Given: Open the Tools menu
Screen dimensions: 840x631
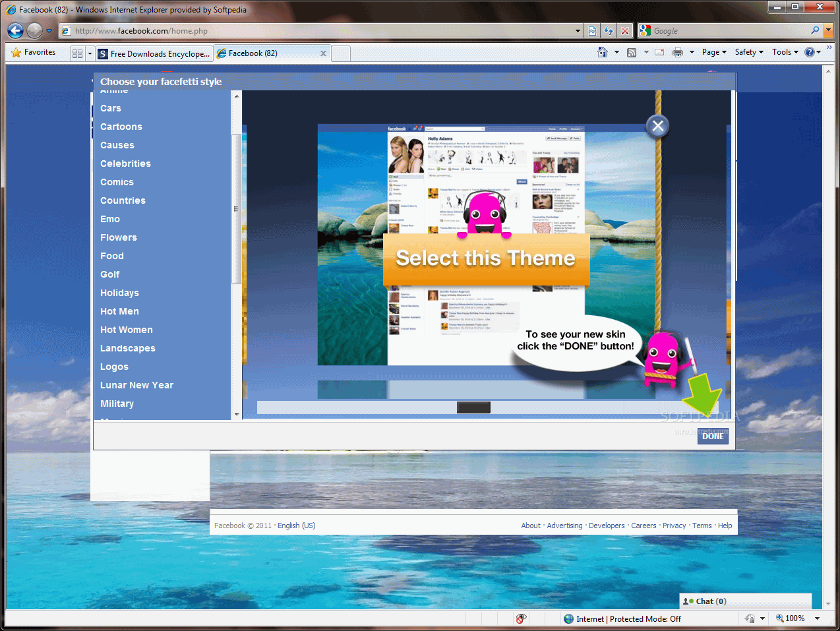Looking at the screenshot, I should coord(785,52).
